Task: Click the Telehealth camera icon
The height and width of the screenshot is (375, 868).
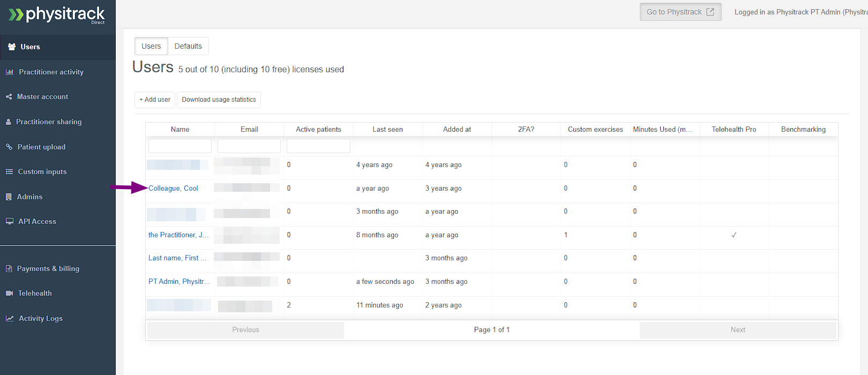Action: coord(10,294)
